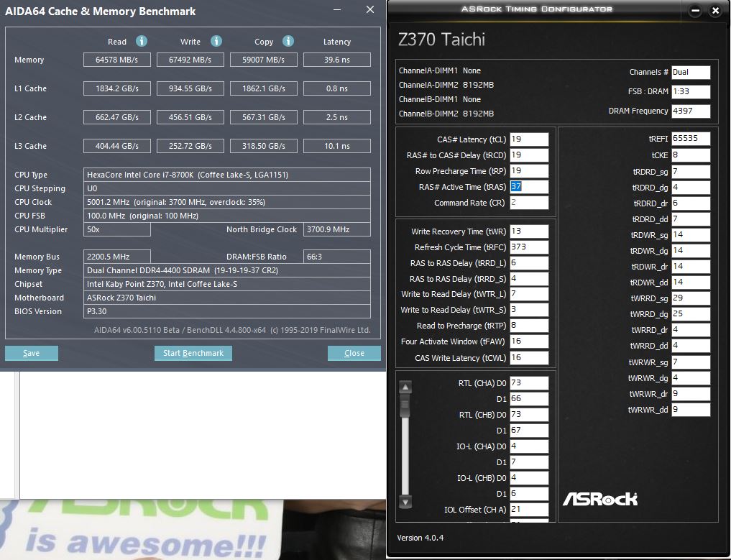Click the tREFI value field
This screenshot has height=560, width=731.
point(691,139)
